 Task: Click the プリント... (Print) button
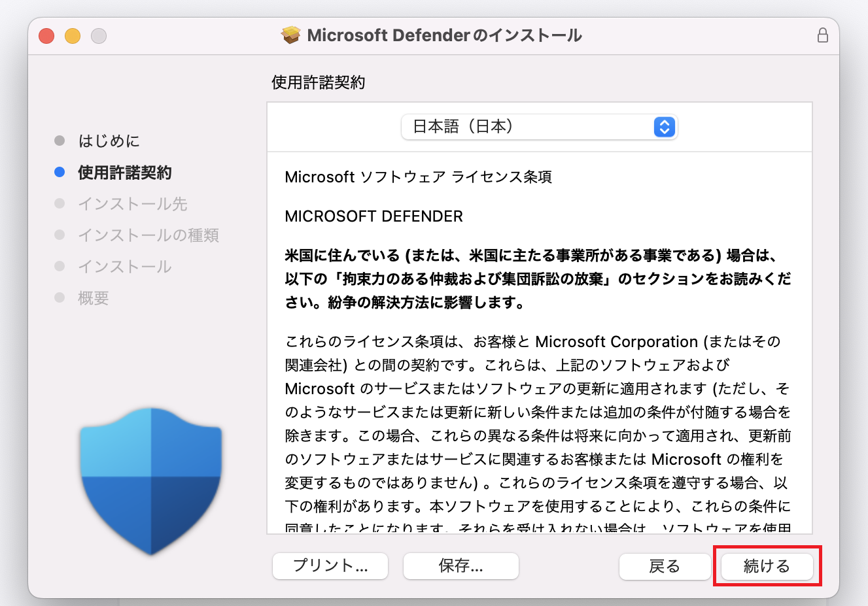tap(330, 566)
